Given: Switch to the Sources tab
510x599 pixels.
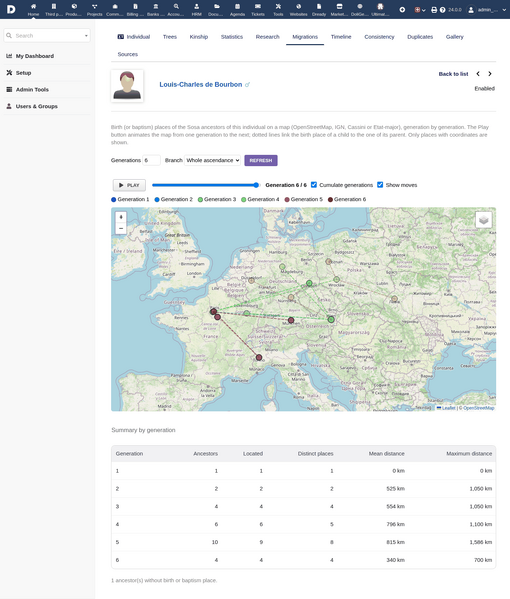Looking at the screenshot, I should pos(128,54).
